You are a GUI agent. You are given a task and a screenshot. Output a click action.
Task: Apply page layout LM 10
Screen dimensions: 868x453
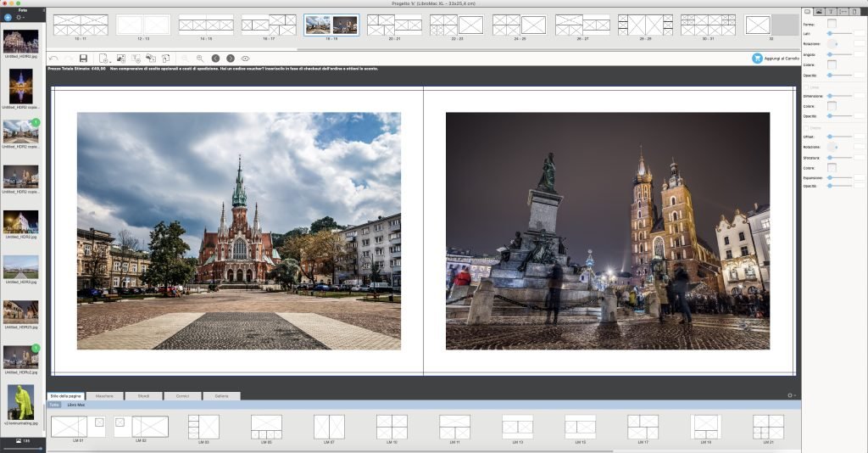point(392,427)
